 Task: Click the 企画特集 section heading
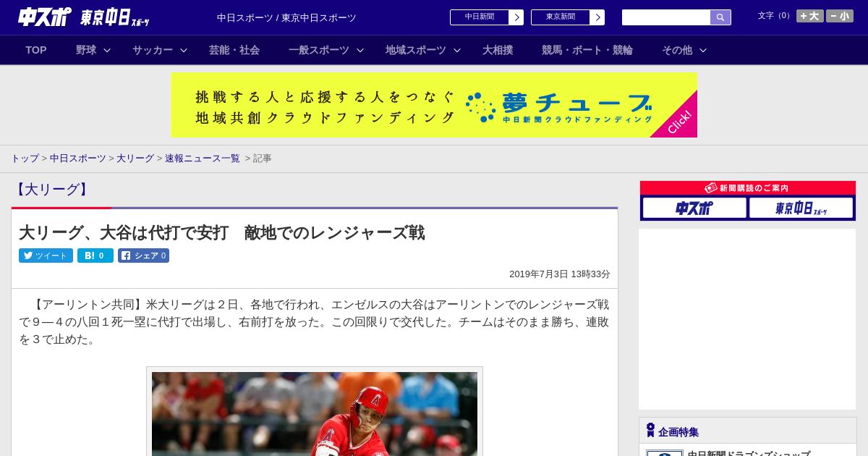coord(678,432)
